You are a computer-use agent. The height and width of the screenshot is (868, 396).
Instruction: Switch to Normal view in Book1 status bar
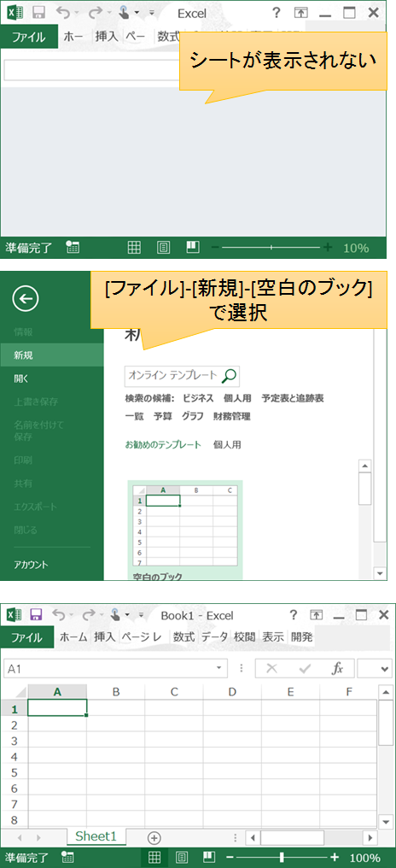[x=154, y=858]
